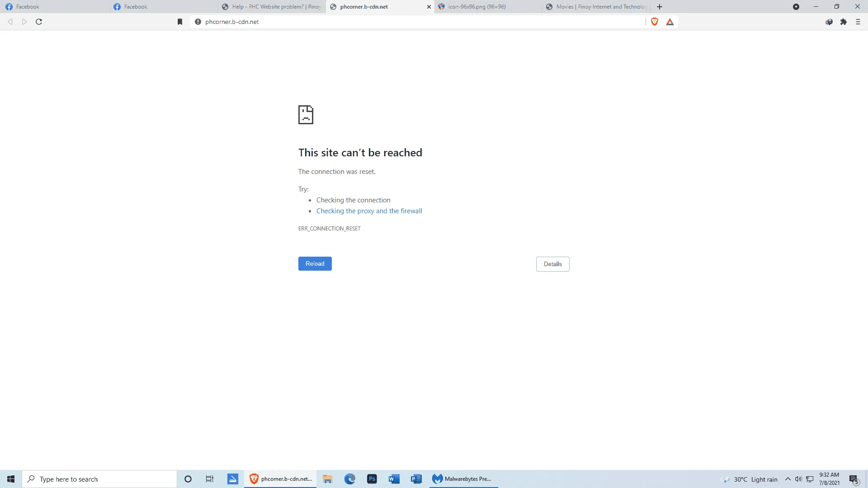Close the phcorner.b-cdn.net tab
This screenshot has height=488, width=868.
pos(429,7)
